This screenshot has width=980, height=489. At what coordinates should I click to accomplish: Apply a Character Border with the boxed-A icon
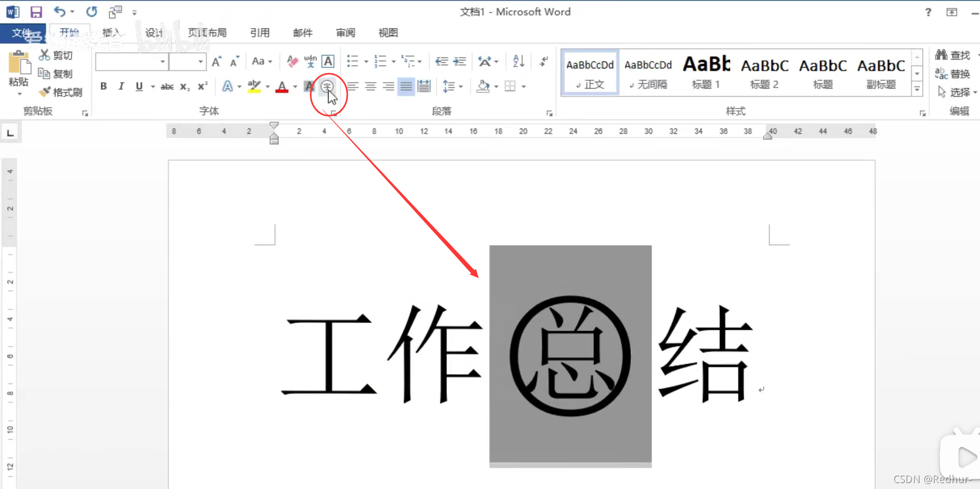(328, 61)
